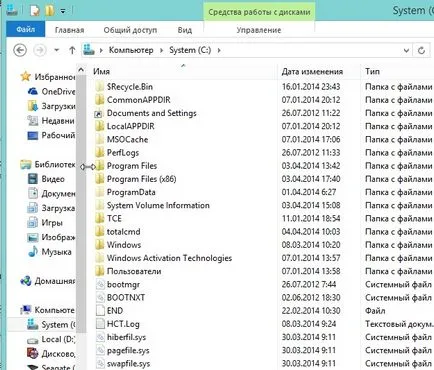This screenshot has width=434, height=370.
Task: Select Компьютер in the navigation pane
Action: pyautogui.click(x=48, y=310)
